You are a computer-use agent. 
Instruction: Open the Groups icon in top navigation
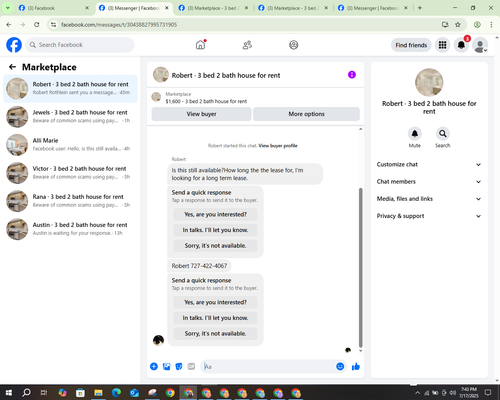coord(294,45)
